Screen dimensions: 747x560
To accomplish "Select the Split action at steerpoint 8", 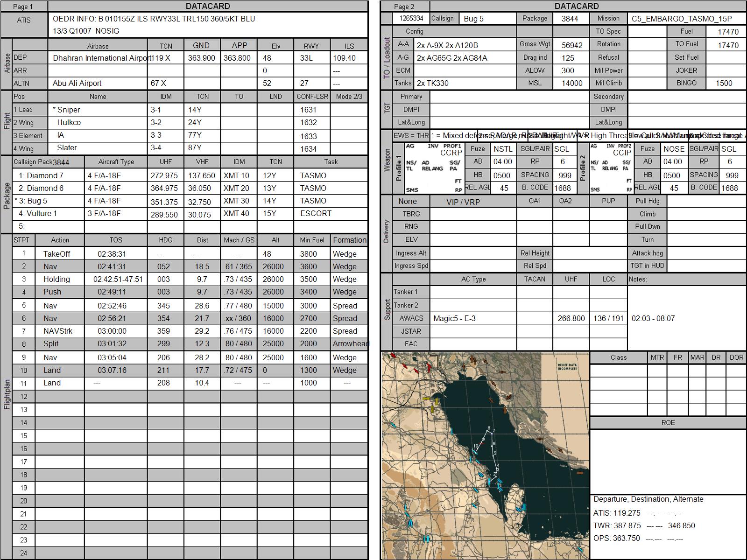I will click(x=51, y=343).
